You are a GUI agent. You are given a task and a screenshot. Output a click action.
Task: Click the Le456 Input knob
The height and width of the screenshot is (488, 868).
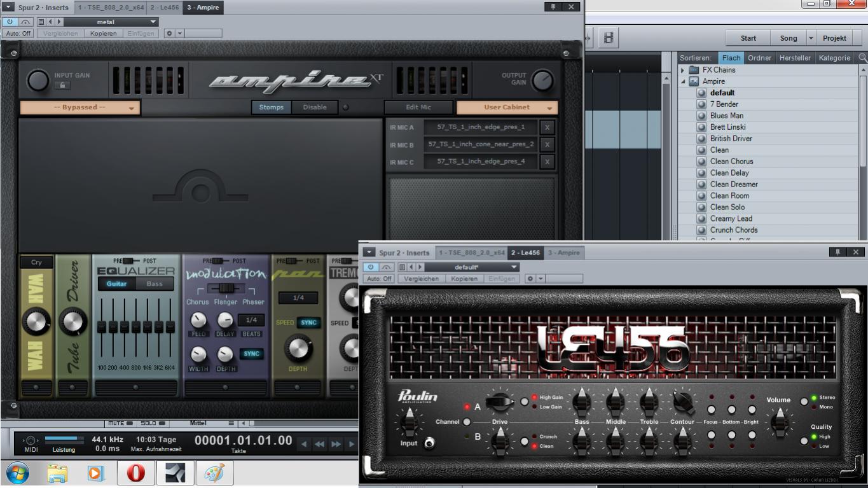coord(410,422)
